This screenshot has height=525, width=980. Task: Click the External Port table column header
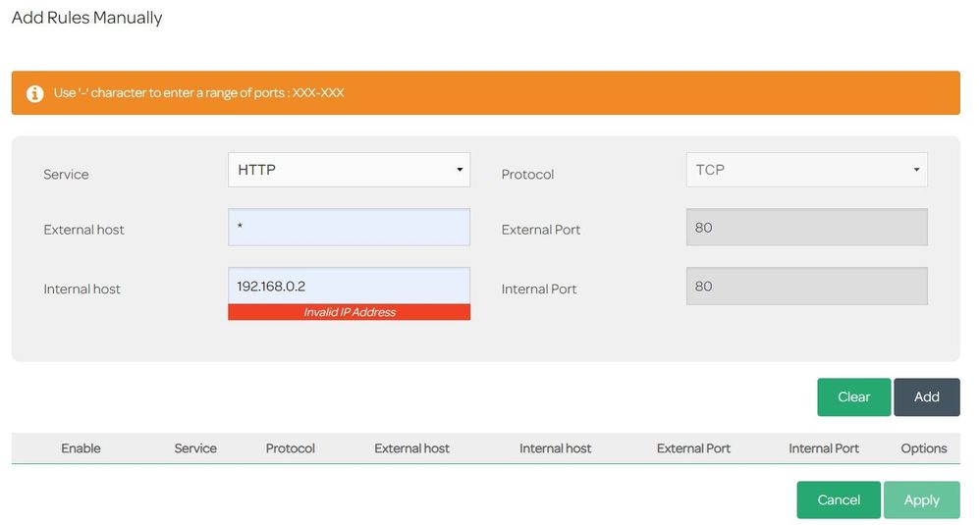693,448
